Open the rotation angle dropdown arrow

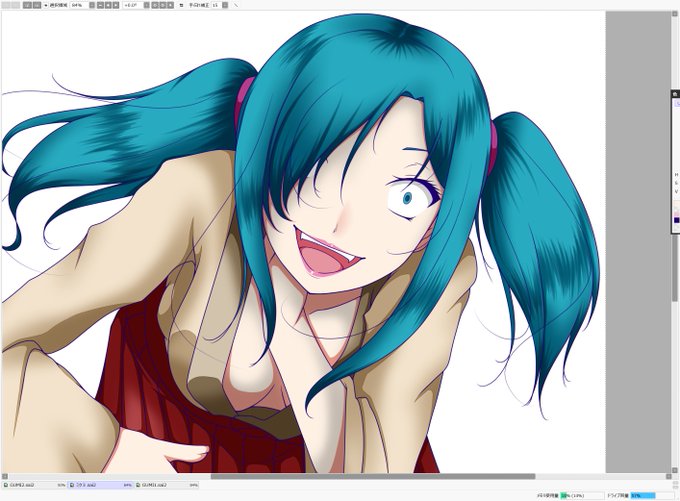pos(147,5)
